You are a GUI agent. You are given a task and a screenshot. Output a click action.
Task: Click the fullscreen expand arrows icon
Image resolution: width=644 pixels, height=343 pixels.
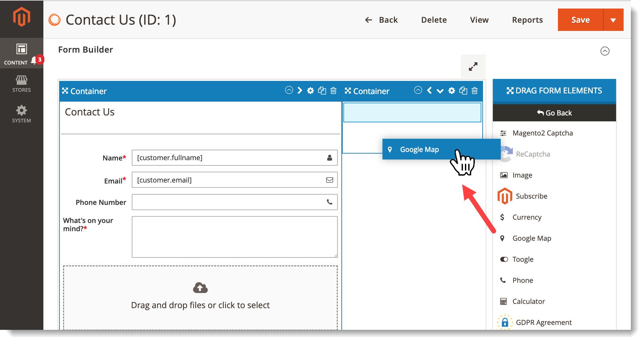(x=473, y=67)
